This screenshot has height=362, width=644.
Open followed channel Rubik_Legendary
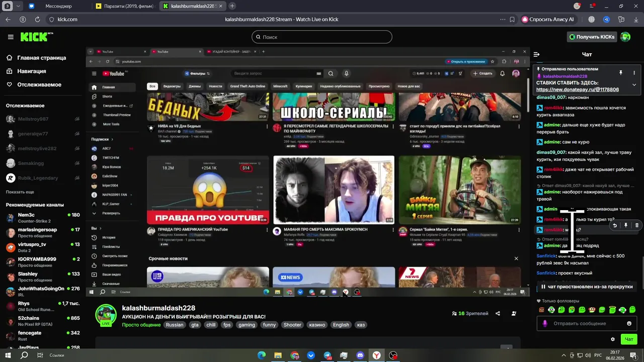pos(43,178)
